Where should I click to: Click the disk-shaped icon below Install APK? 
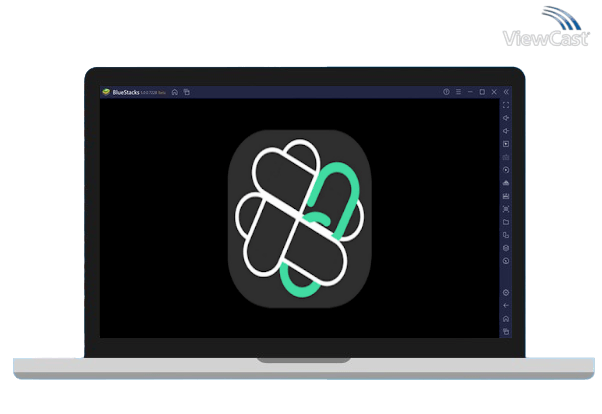[x=506, y=196]
